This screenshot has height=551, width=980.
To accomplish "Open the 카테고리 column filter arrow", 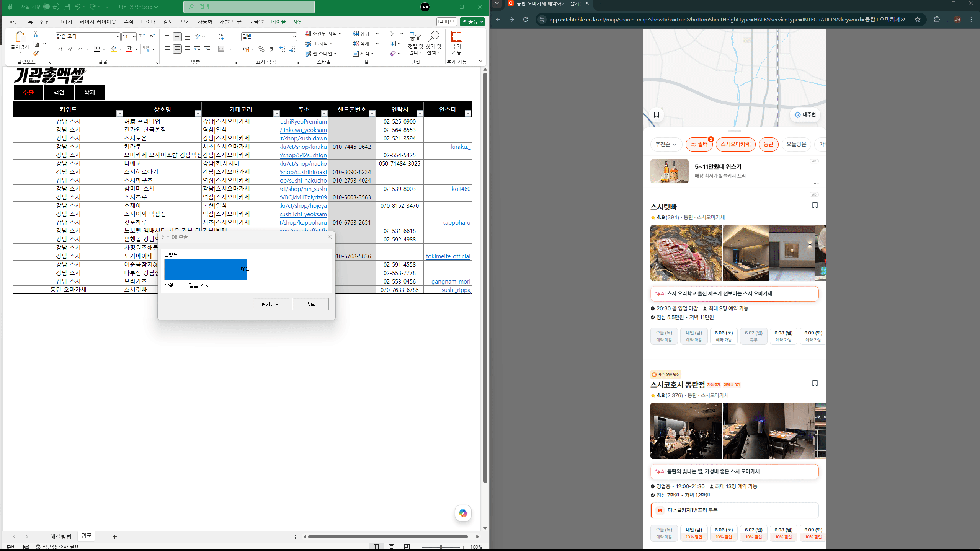I will click(x=276, y=113).
